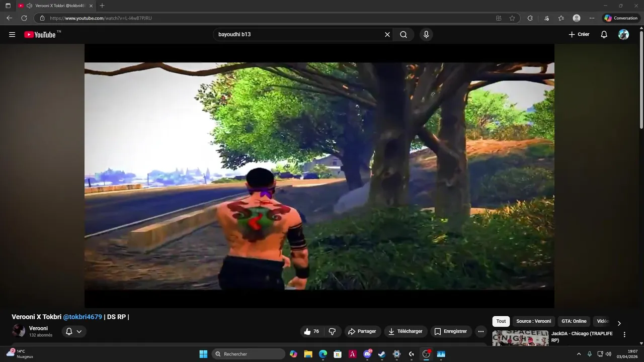Add this page to favorites star
This screenshot has width=644, height=362.
click(x=512, y=18)
